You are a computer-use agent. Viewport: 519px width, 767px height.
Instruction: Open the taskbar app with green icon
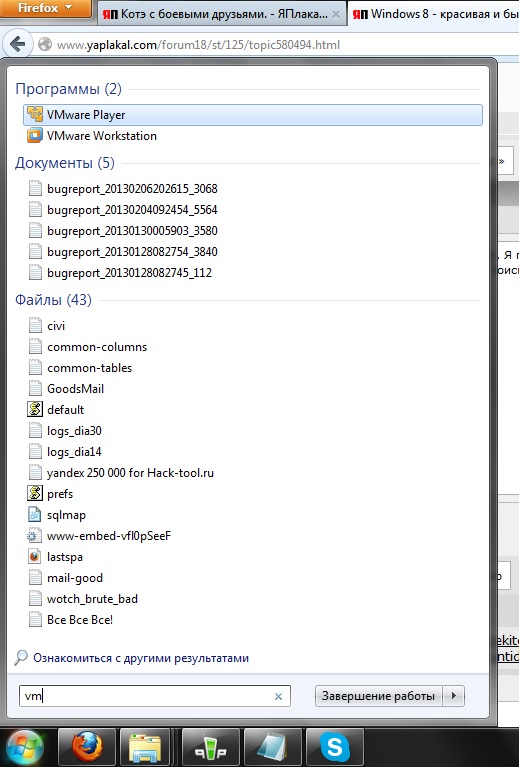point(211,747)
